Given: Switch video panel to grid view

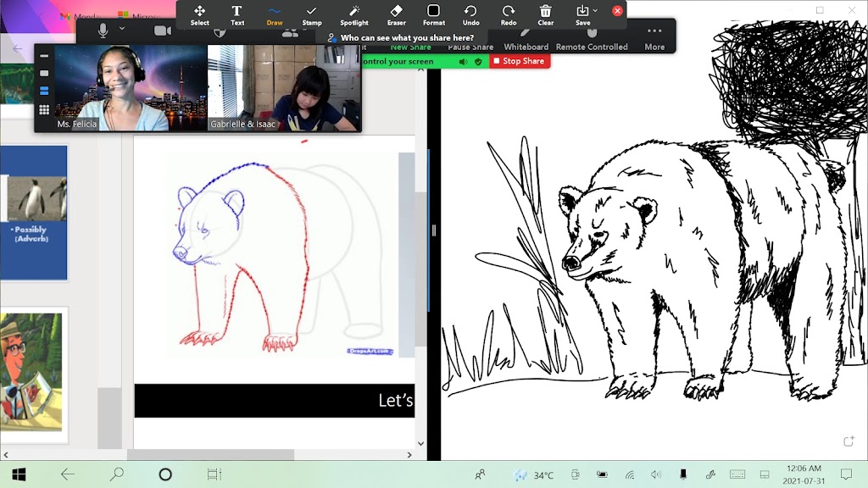Looking at the screenshot, I should (x=44, y=109).
